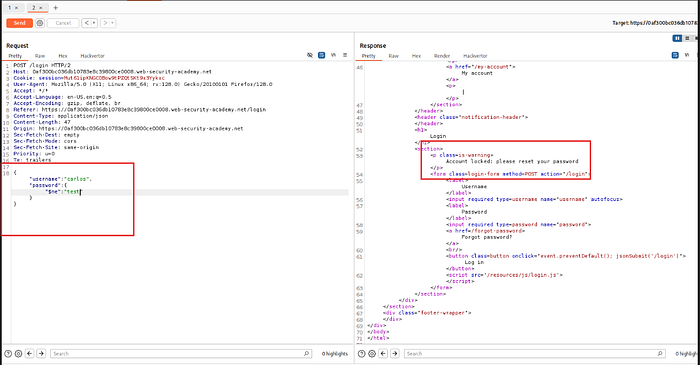
Task: Toggle response pretty-print message icon
Action: [x=675, y=55]
